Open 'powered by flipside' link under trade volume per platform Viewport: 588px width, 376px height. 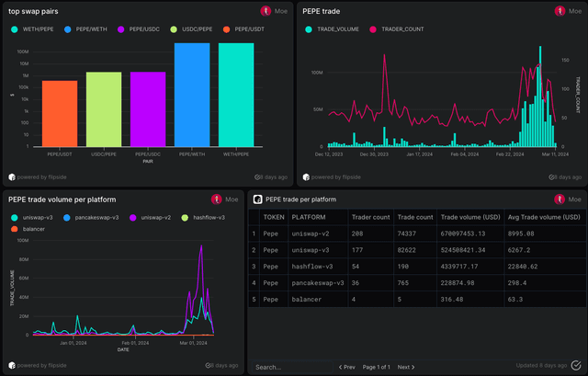(x=41, y=366)
